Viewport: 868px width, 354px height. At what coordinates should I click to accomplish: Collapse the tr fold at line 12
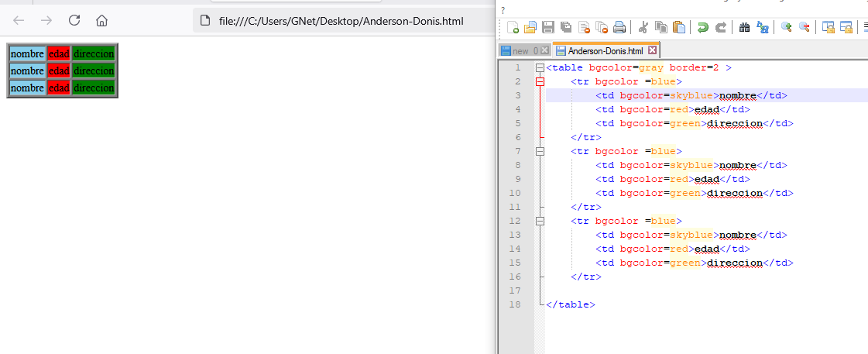540,221
